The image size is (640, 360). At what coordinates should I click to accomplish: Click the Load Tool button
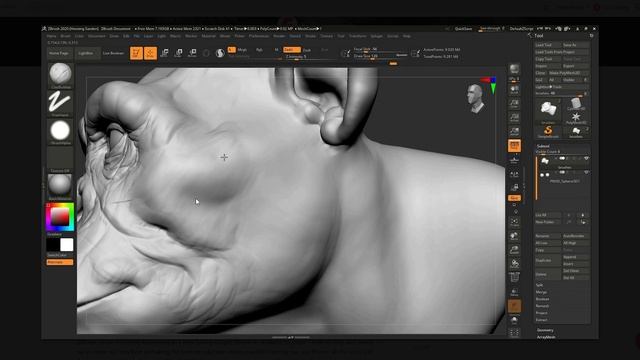547,45
